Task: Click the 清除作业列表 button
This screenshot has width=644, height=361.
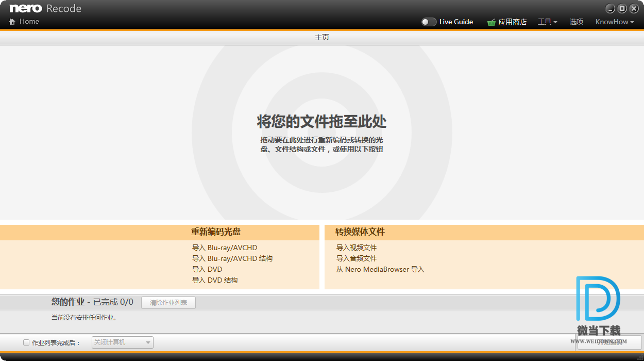Action: tap(168, 303)
